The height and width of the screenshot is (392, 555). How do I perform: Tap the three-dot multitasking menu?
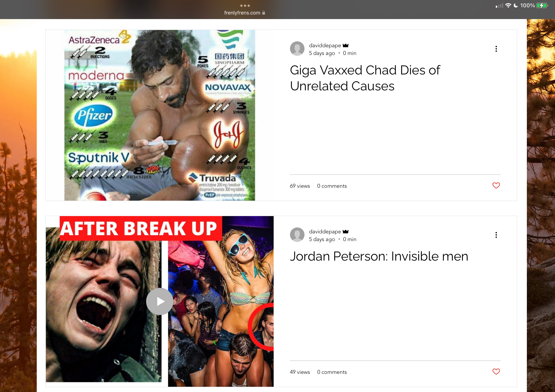pyautogui.click(x=245, y=6)
